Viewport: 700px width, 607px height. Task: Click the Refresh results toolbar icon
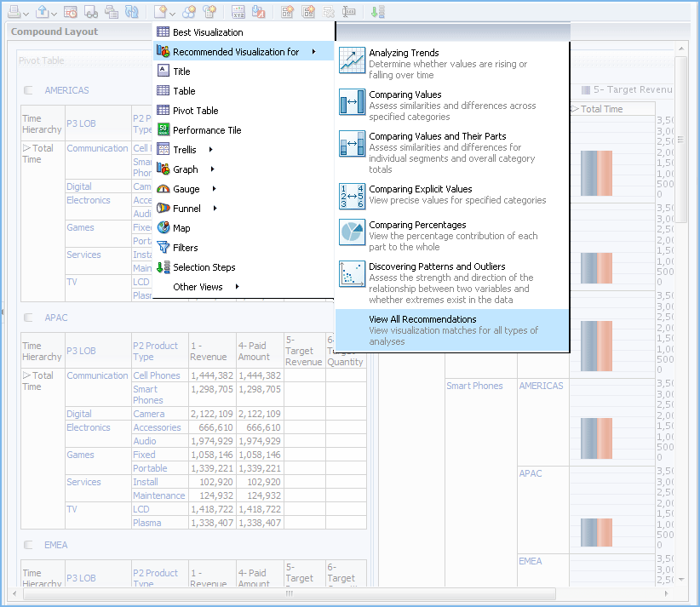132,11
